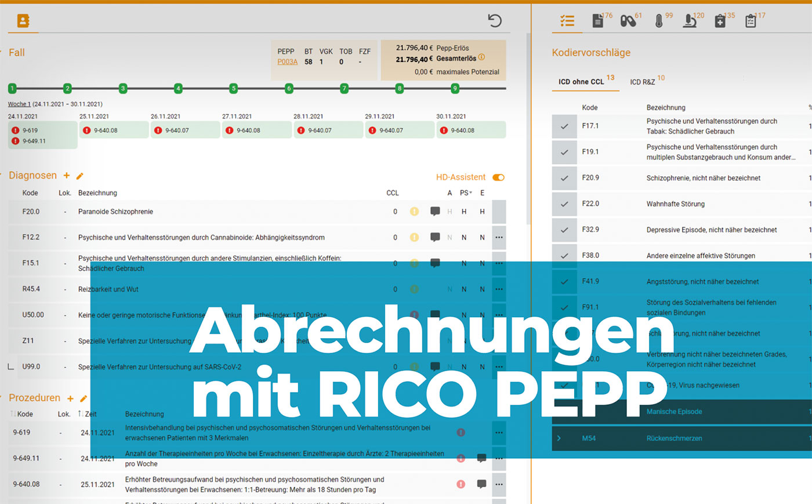Click yellow warning icon in F12.2 row
The width and height of the screenshot is (812, 504).
tap(414, 237)
